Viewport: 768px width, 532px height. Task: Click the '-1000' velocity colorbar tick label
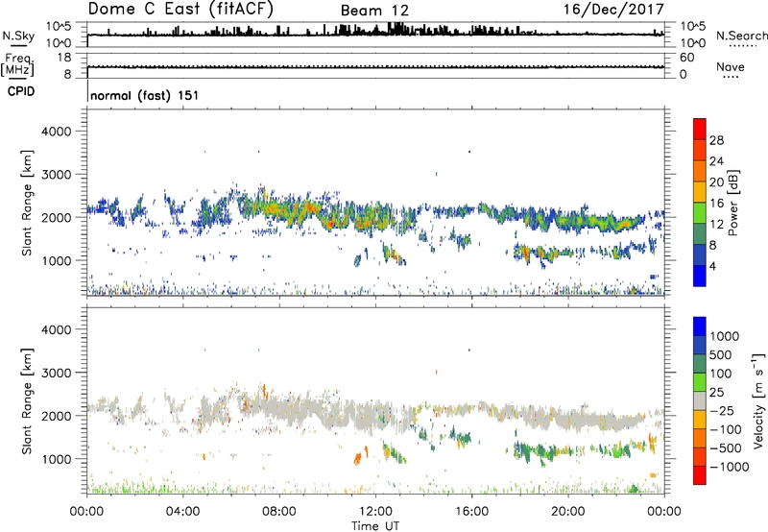pyautogui.click(x=729, y=467)
